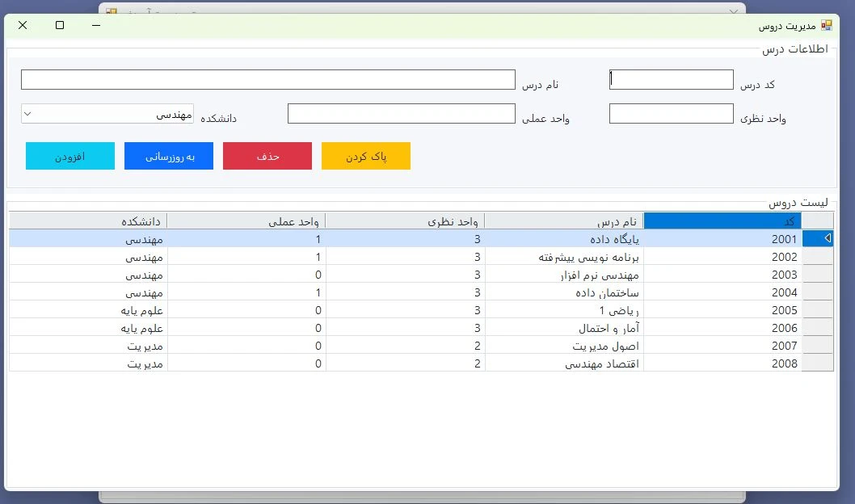Click the row selector arrow for 2001

point(818,238)
